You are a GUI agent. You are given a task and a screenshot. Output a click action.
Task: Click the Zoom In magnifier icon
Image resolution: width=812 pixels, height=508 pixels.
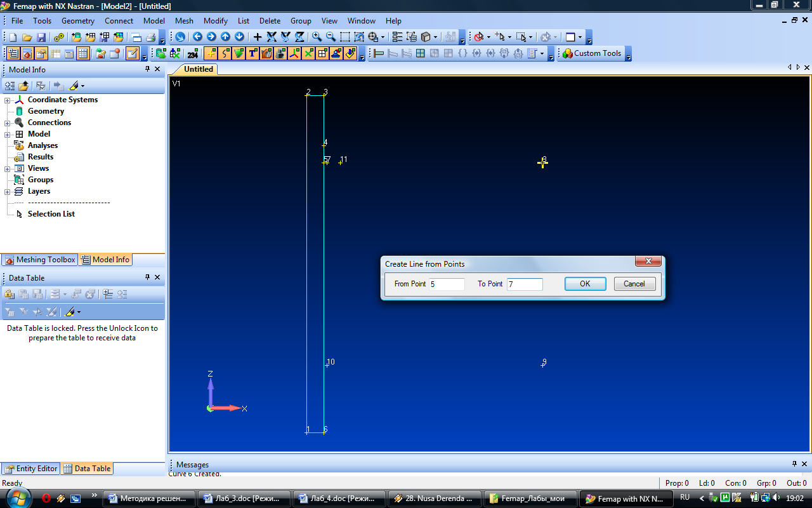click(x=317, y=37)
